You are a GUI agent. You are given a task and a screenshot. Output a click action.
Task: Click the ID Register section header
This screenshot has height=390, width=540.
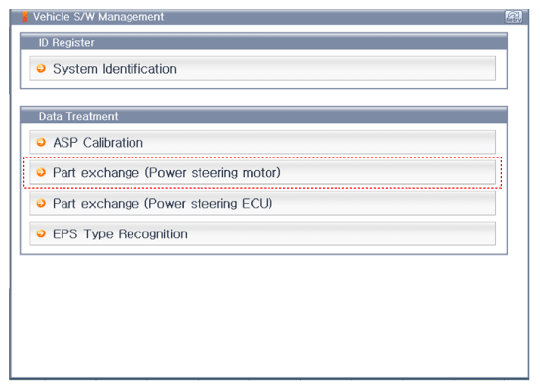pyautogui.click(x=264, y=42)
